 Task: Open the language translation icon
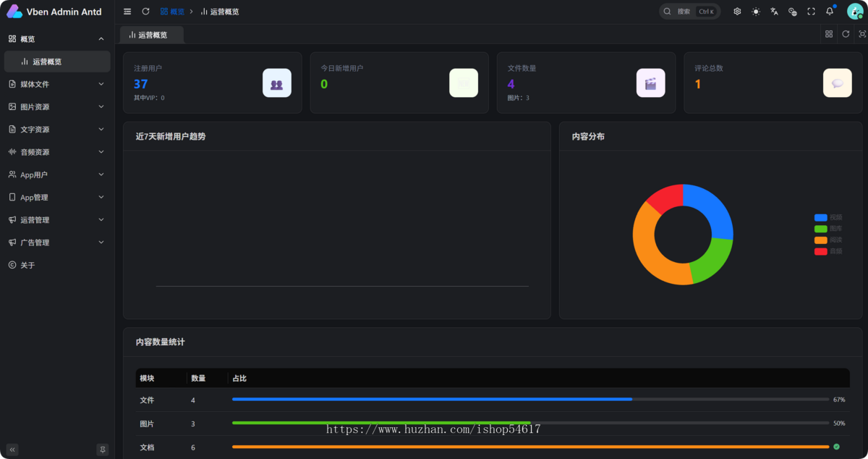[774, 12]
